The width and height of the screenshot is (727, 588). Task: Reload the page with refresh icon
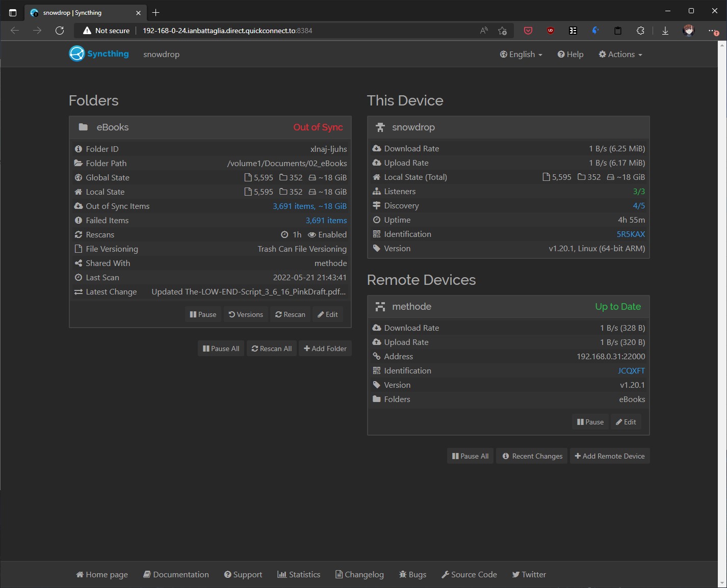[x=60, y=31]
